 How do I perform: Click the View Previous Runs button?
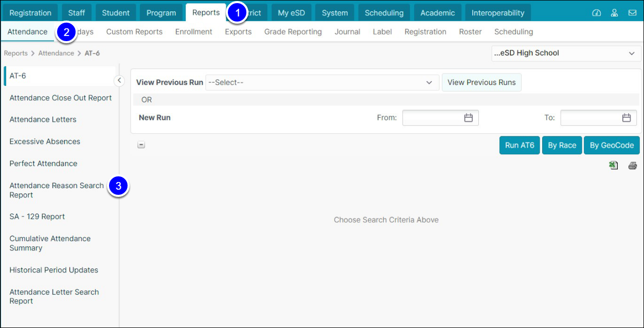coord(481,82)
